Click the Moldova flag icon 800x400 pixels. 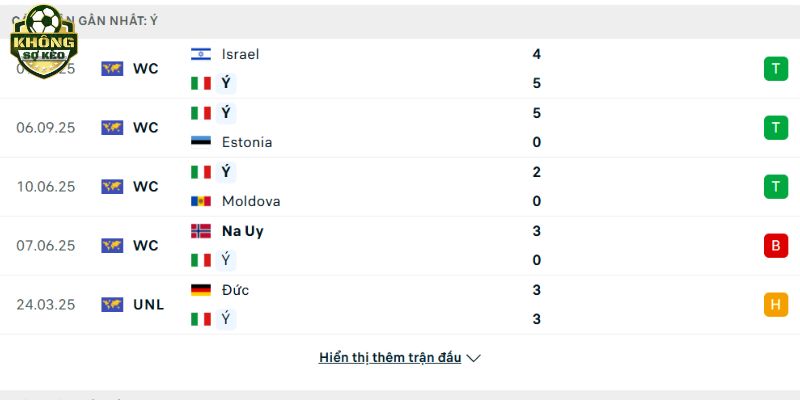click(201, 201)
